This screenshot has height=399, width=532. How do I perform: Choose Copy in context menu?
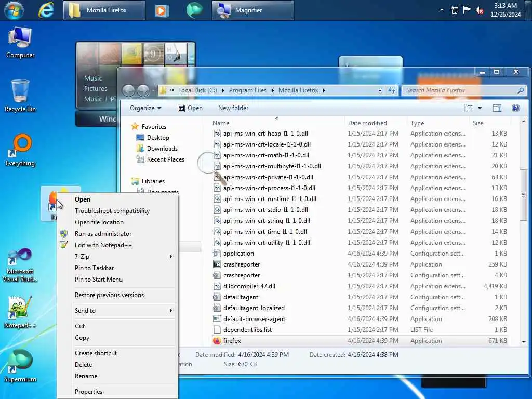pyautogui.click(x=117, y=338)
